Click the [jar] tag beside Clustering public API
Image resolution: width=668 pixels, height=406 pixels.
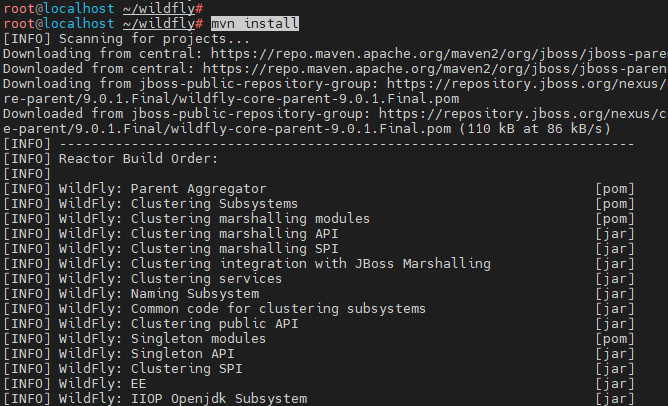point(615,324)
